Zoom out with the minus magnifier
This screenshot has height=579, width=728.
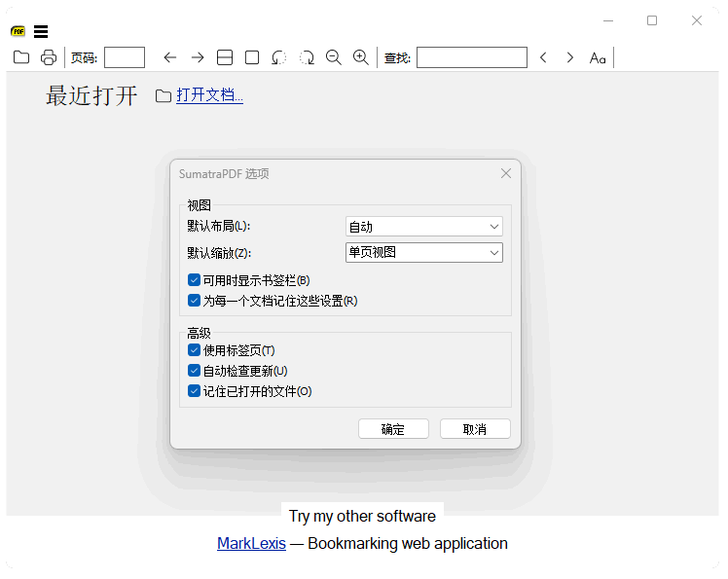[334, 57]
